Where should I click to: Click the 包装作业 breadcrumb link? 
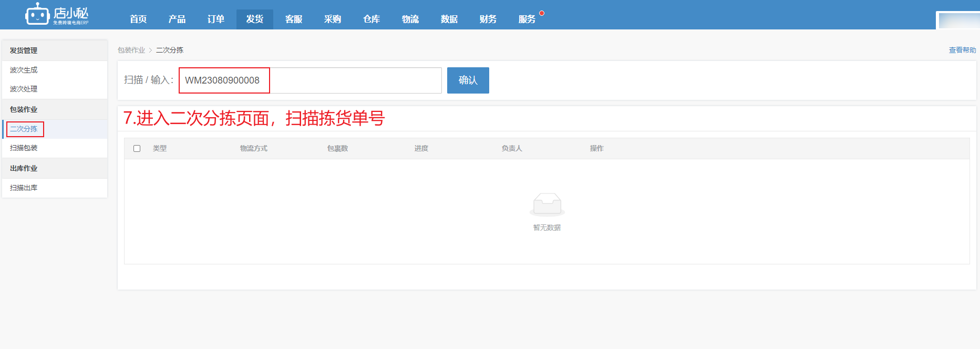coord(131,50)
